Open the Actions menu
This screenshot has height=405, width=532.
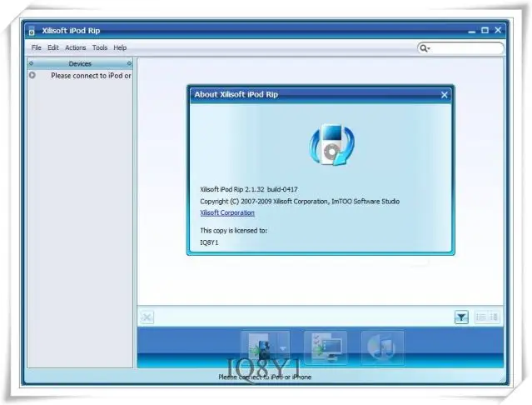75,47
